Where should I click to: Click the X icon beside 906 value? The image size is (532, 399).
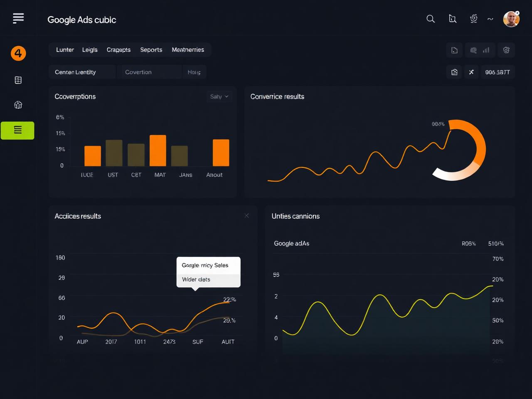click(471, 72)
